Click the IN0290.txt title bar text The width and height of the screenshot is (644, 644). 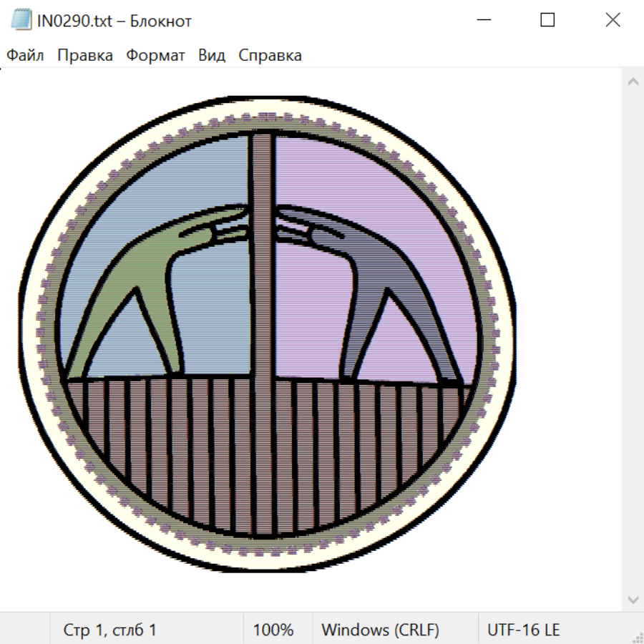point(114,21)
